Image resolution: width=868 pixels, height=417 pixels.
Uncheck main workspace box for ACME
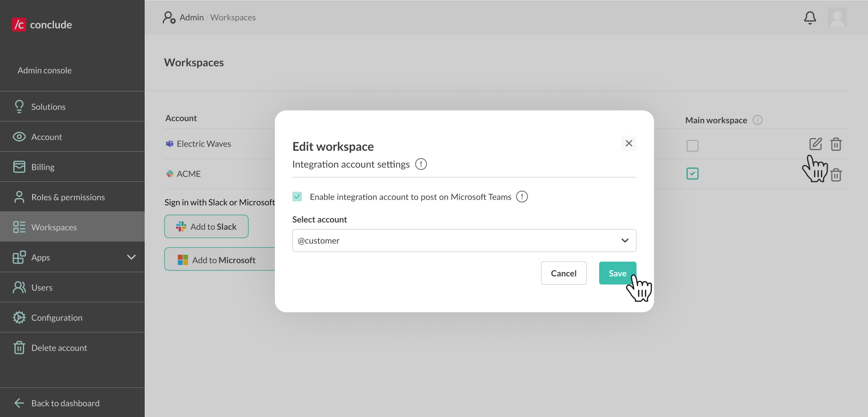tap(692, 174)
